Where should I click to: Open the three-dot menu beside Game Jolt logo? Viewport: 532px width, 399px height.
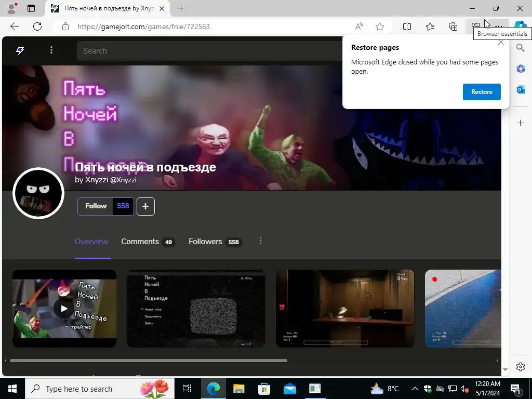tap(51, 50)
